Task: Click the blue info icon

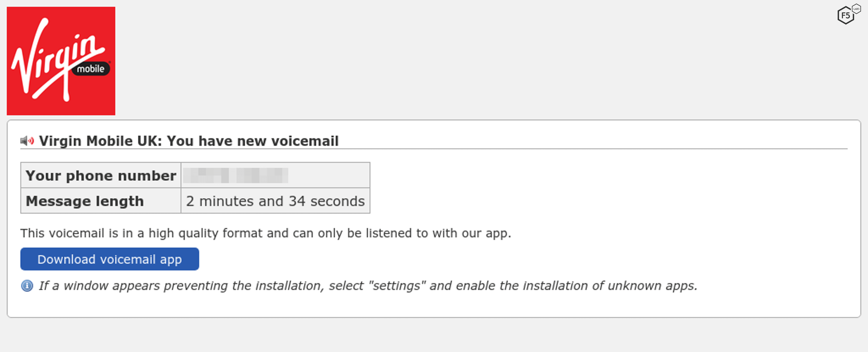Action: click(x=27, y=286)
